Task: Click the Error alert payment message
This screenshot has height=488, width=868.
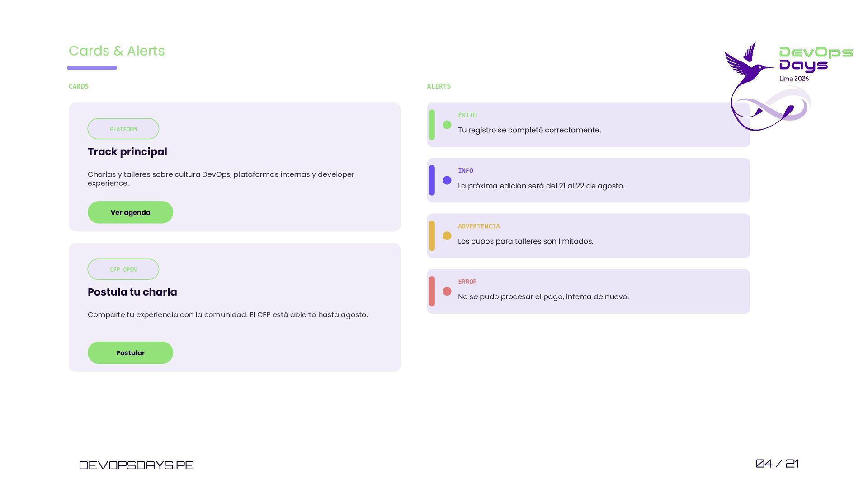Action: pos(543,297)
